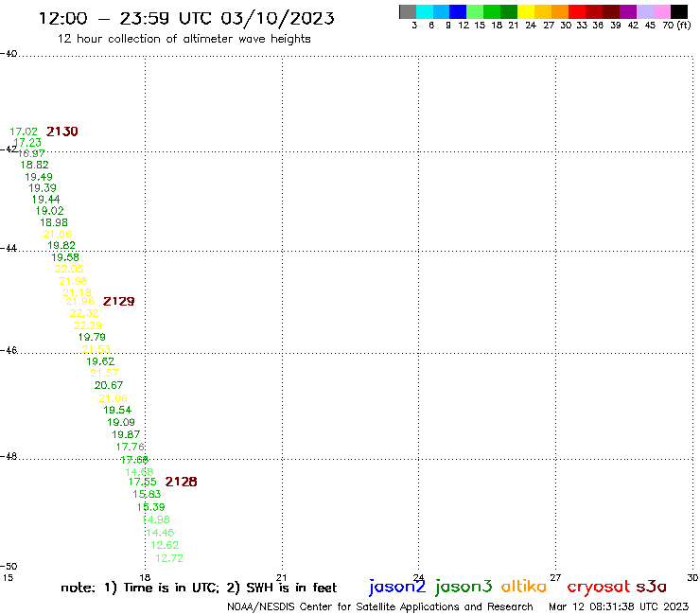Viewport: 700px width, 615px height.
Task: Click the gray swatch in the color scale
Action: click(408, 11)
